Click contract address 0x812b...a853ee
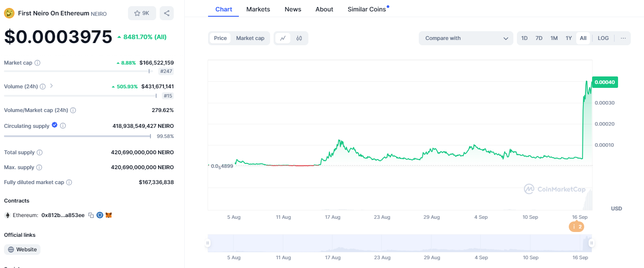 [x=63, y=215]
